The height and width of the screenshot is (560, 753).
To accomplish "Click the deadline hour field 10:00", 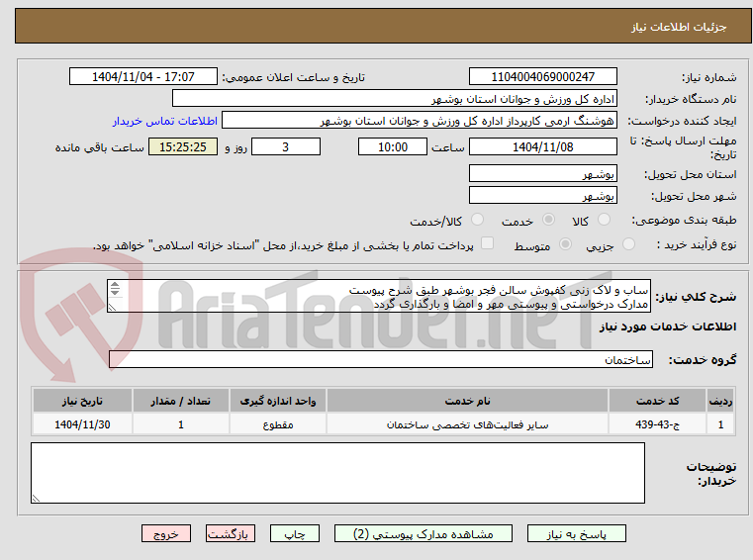I will 393,147.
